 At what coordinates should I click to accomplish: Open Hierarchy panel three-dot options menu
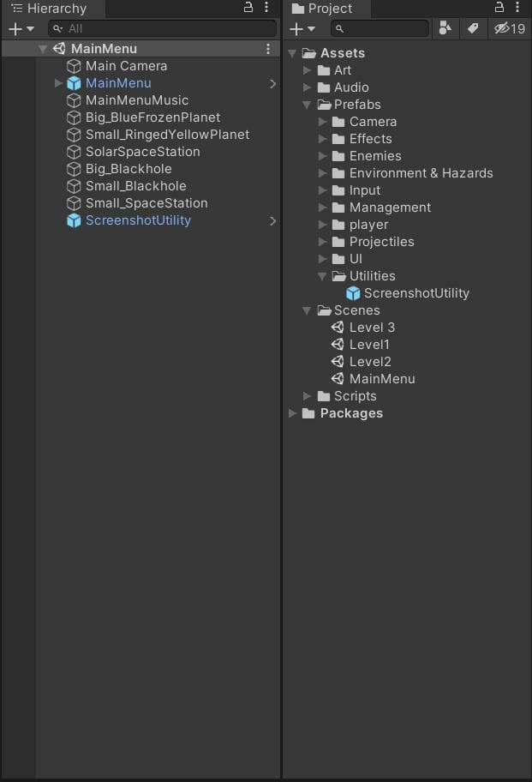pos(266,8)
